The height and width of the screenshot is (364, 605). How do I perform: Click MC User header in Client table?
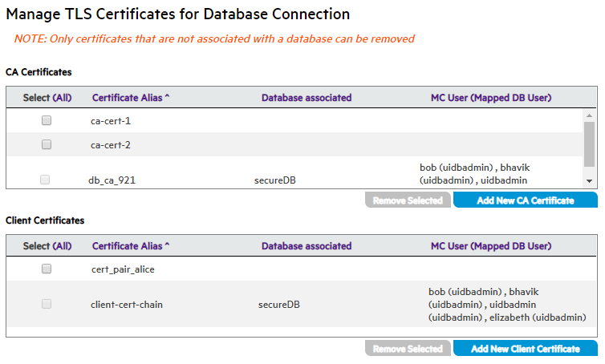(x=490, y=246)
